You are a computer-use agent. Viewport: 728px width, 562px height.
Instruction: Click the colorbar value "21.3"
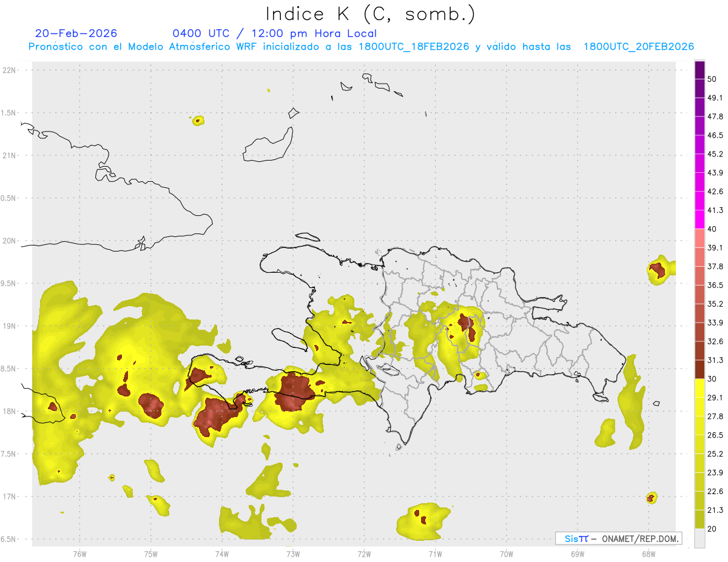coord(715,510)
